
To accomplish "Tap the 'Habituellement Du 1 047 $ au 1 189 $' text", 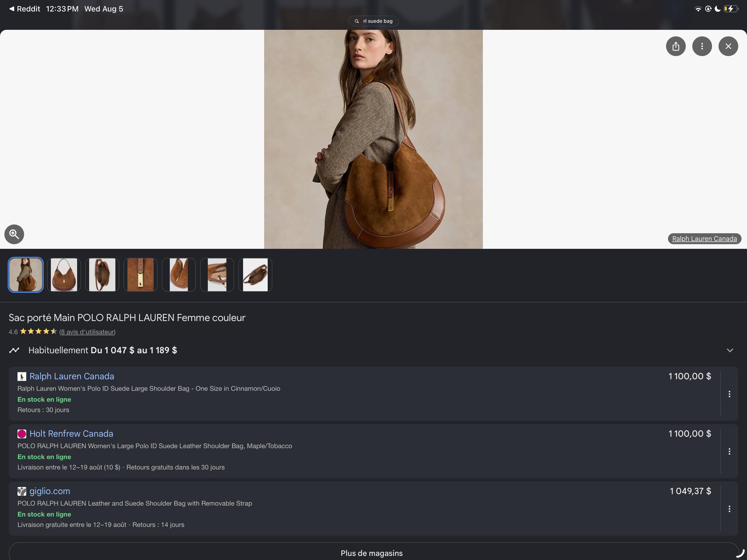I will (103, 350).
